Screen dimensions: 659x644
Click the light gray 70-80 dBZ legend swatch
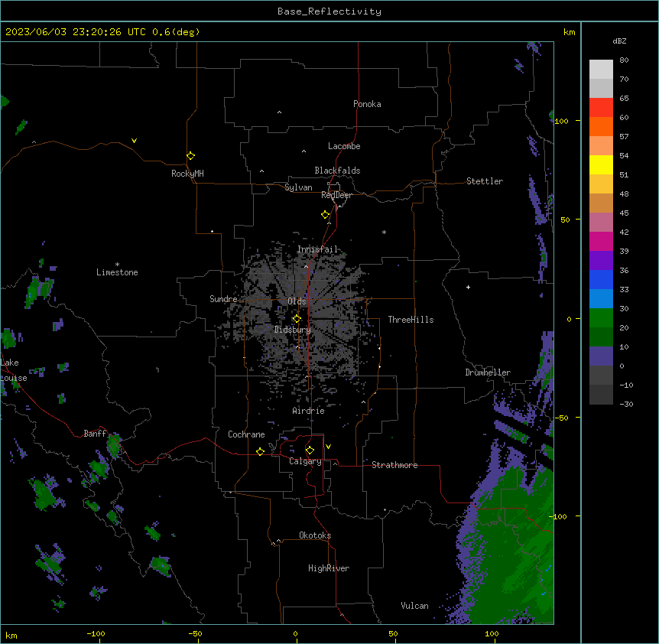pyautogui.click(x=601, y=70)
